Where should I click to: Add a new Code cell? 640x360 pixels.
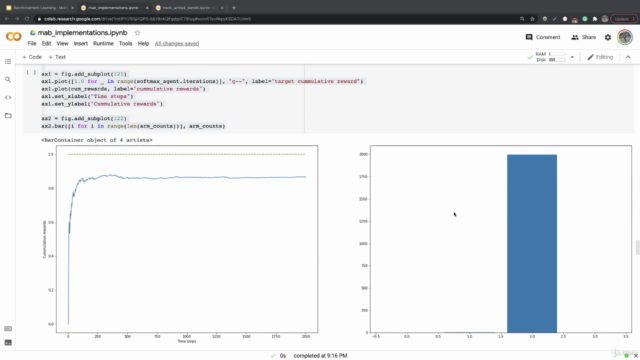pyautogui.click(x=32, y=57)
